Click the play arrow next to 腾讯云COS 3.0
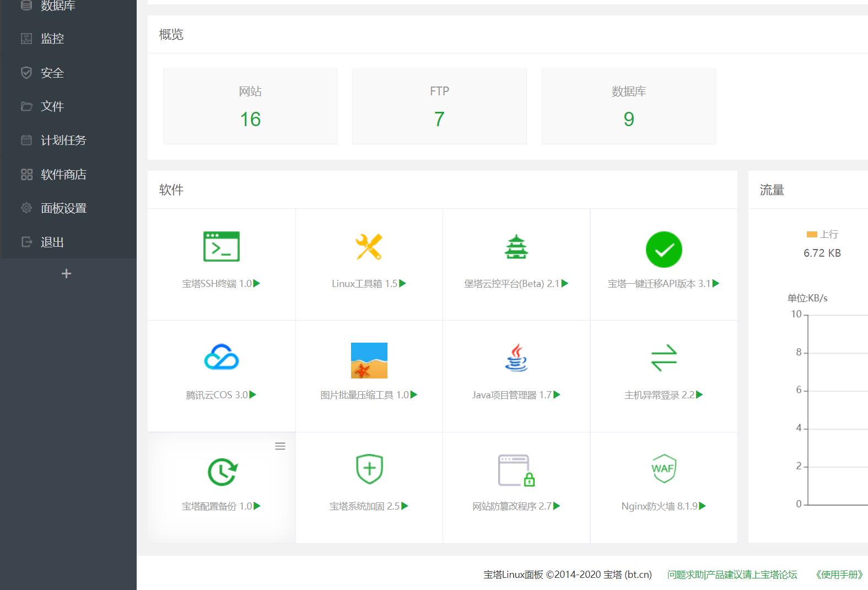 pos(253,394)
